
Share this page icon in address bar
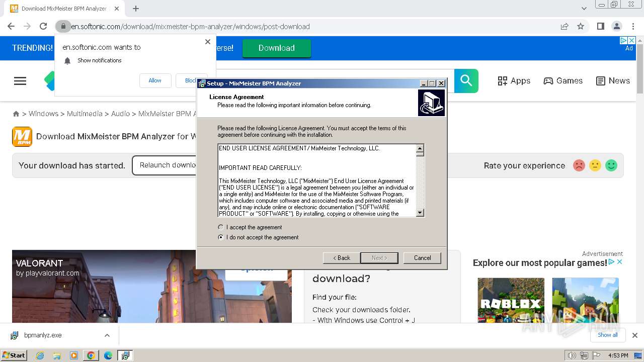(x=565, y=26)
